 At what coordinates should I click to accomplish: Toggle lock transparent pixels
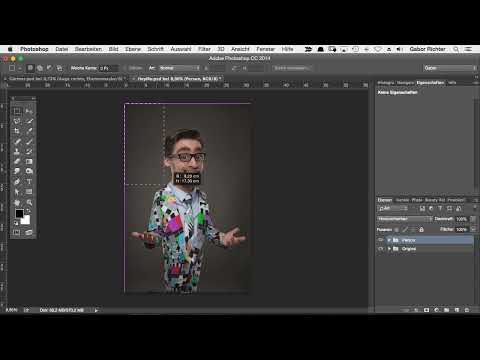(x=396, y=230)
